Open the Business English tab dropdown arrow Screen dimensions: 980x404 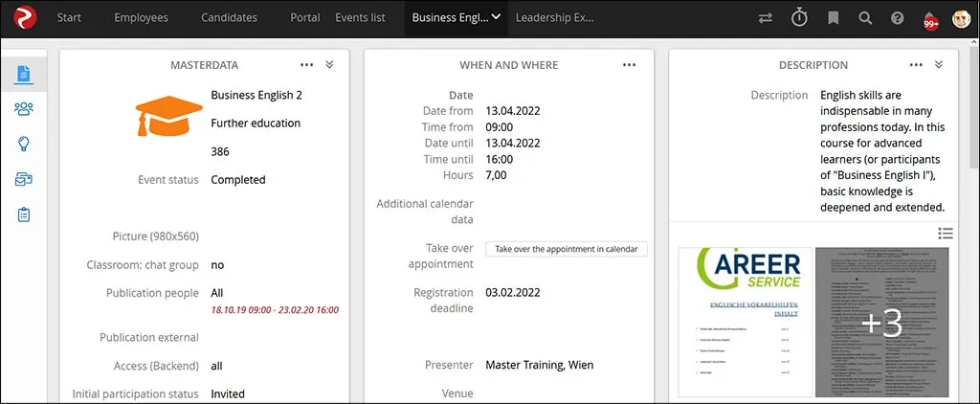tap(496, 18)
